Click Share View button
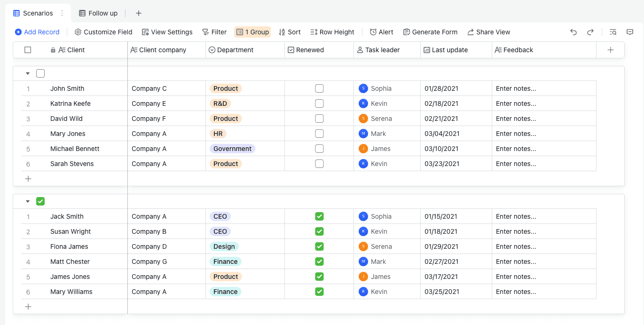644x325 pixels. pyautogui.click(x=488, y=32)
